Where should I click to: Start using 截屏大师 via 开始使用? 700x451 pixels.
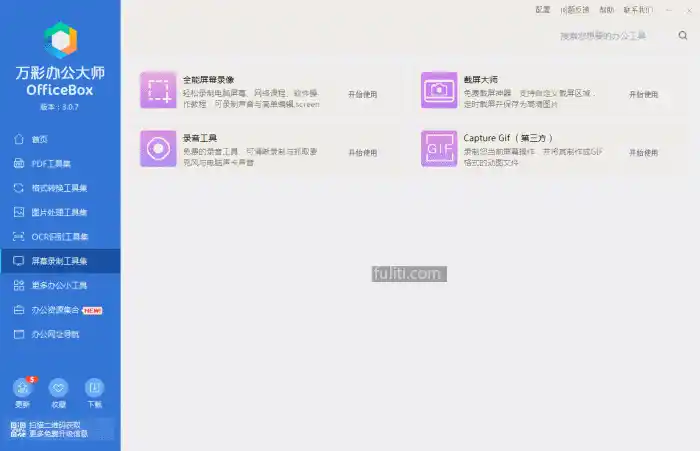[x=643, y=94]
